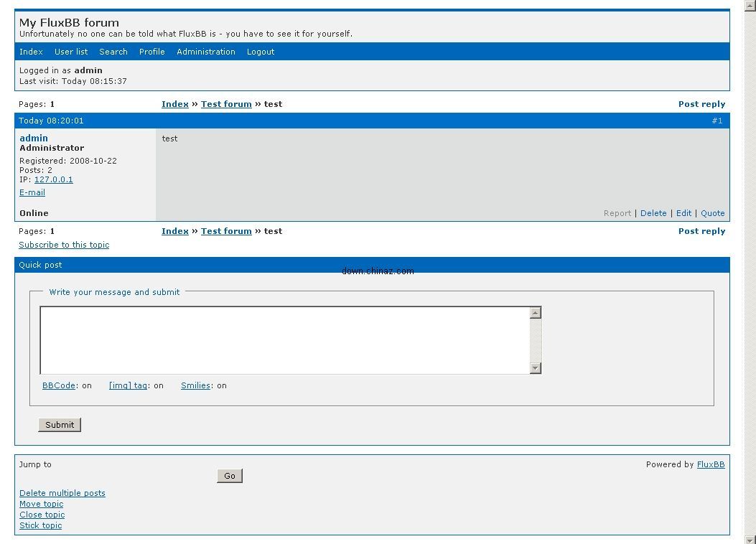Open the BBCode help link

tap(59, 385)
